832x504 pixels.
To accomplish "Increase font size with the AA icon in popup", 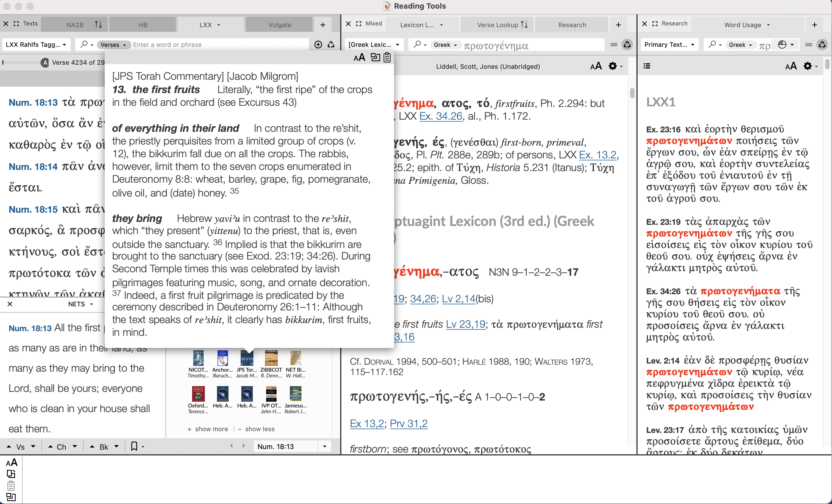I will coord(360,57).
